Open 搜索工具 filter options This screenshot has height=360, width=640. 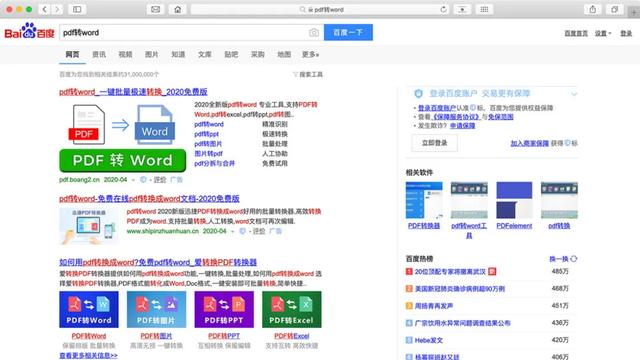click(308, 74)
